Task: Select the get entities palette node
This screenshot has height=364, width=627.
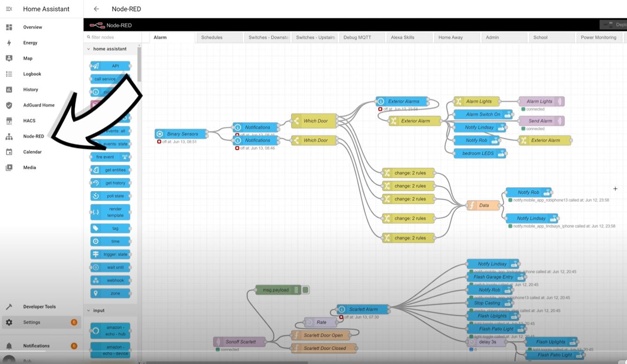Action: (x=110, y=170)
